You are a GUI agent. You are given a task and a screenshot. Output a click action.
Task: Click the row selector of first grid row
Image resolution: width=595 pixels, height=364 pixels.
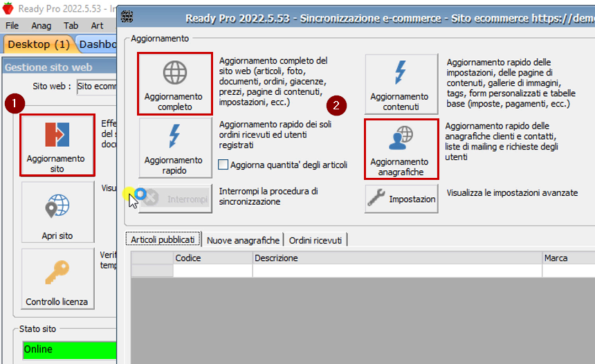point(152,271)
